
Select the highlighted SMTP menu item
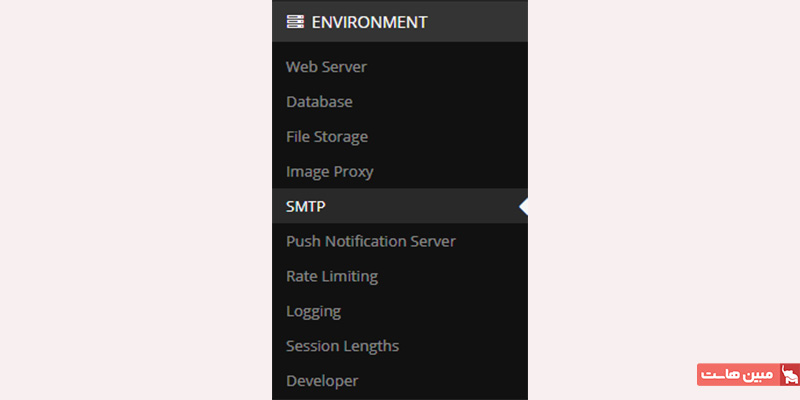point(400,206)
